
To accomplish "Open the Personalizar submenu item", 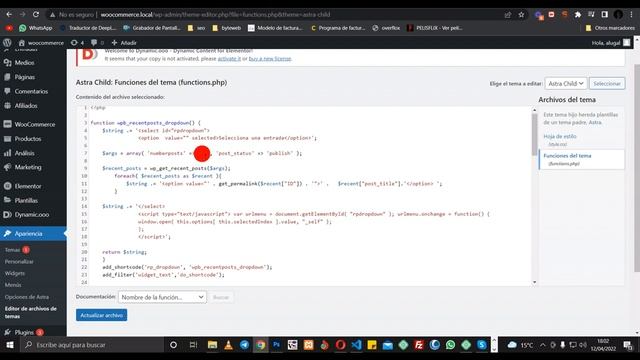I will coord(19,262).
